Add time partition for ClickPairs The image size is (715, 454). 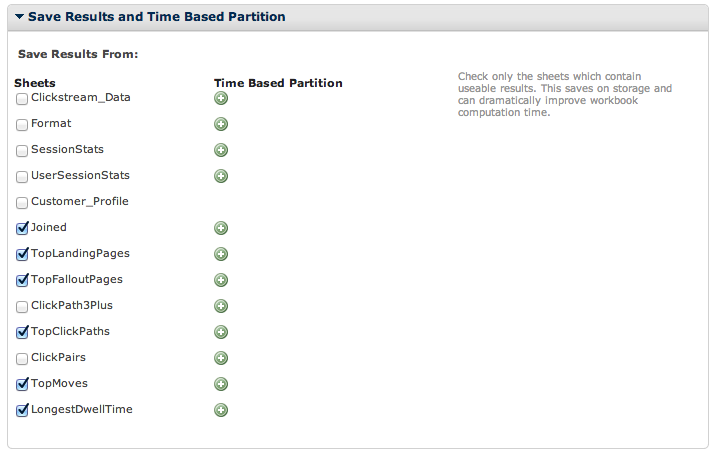pos(221,358)
